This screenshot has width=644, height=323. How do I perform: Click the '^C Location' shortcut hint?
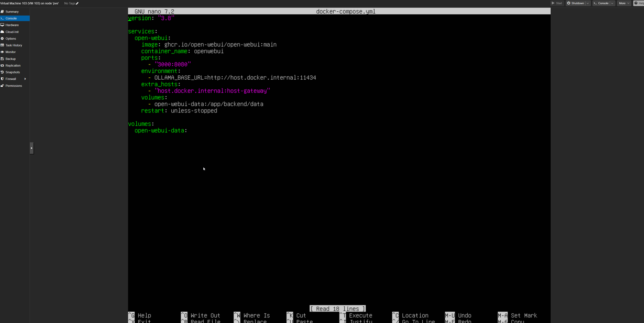tap(410, 316)
